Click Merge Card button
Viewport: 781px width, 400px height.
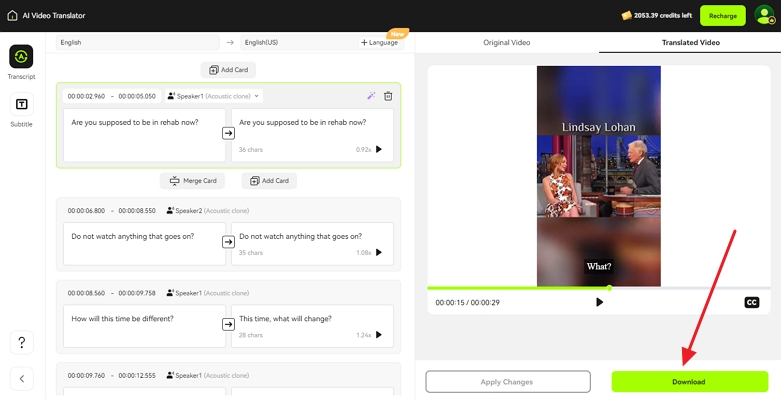coord(192,181)
